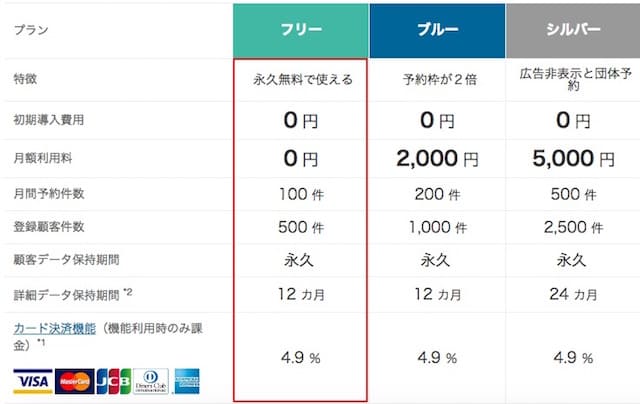Select the ブルー plan header
640x404 pixels.
coord(437,31)
